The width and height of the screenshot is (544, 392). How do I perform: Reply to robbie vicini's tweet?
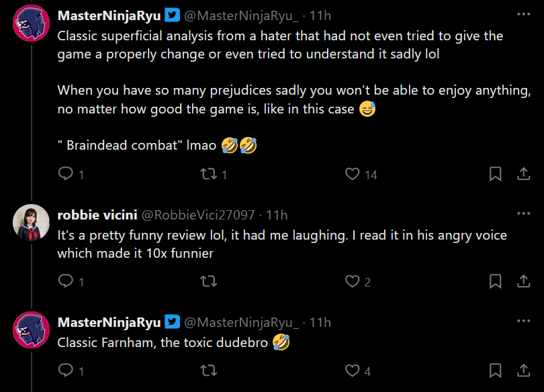[66, 282]
